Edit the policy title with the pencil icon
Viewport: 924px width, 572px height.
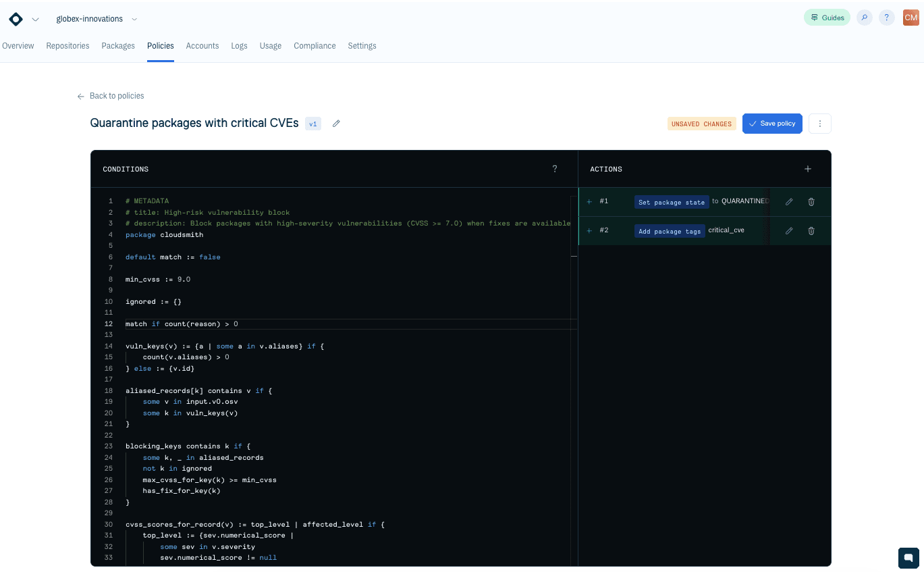click(x=336, y=124)
